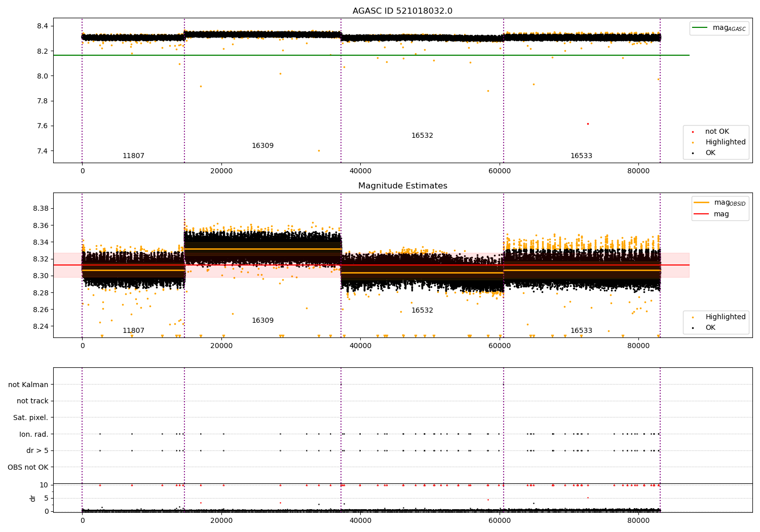Click the 8.2 tick on the AGASC ID plot
The height and width of the screenshot is (532, 760).
point(42,51)
